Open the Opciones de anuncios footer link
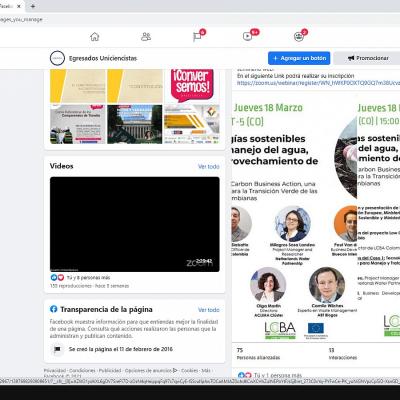This screenshot has height=400, width=400. pyautogui.click(x=151, y=371)
